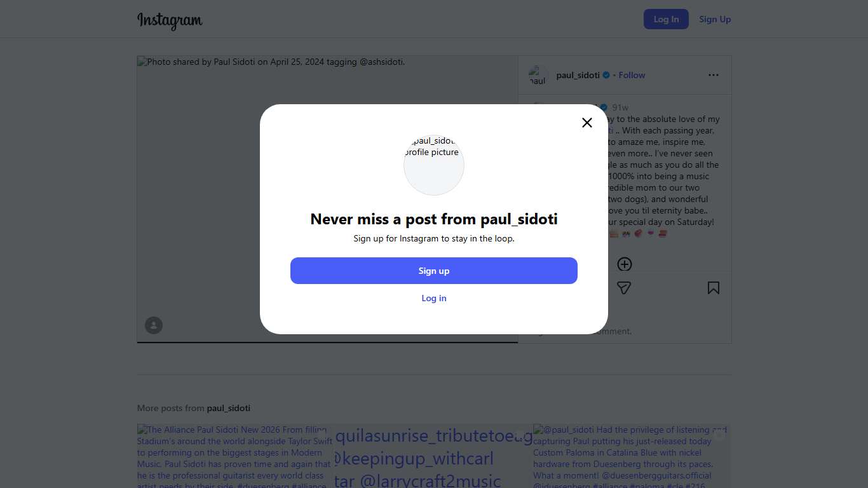The width and height of the screenshot is (868, 488).
Task: Open the Sign Up link in header
Action: pyautogui.click(x=715, y=19)
